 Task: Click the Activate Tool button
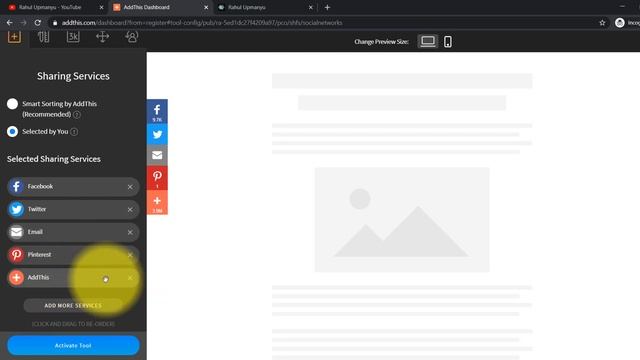(x=73, y=345)
